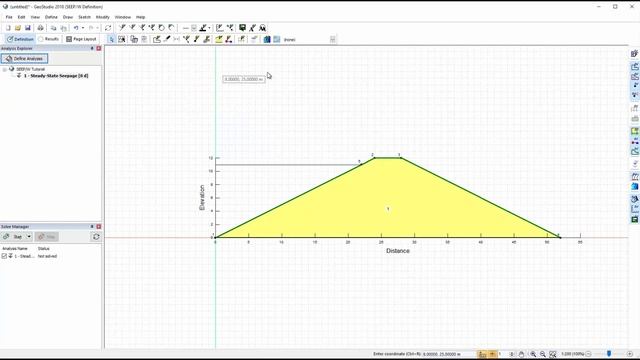Image resolution: width=640 pixels, height=360 pixels.
Task: Click the New file icon
Action: (8, 28)
